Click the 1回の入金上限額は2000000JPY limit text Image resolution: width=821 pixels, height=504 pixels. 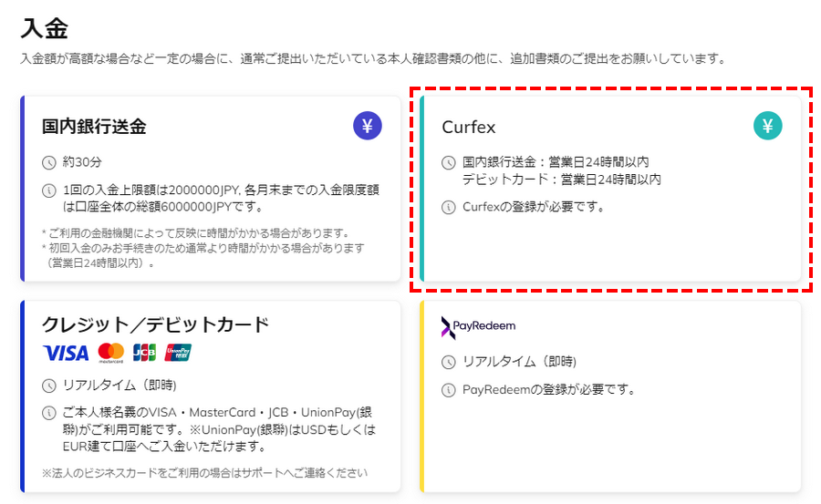click(x=221, y=199)
